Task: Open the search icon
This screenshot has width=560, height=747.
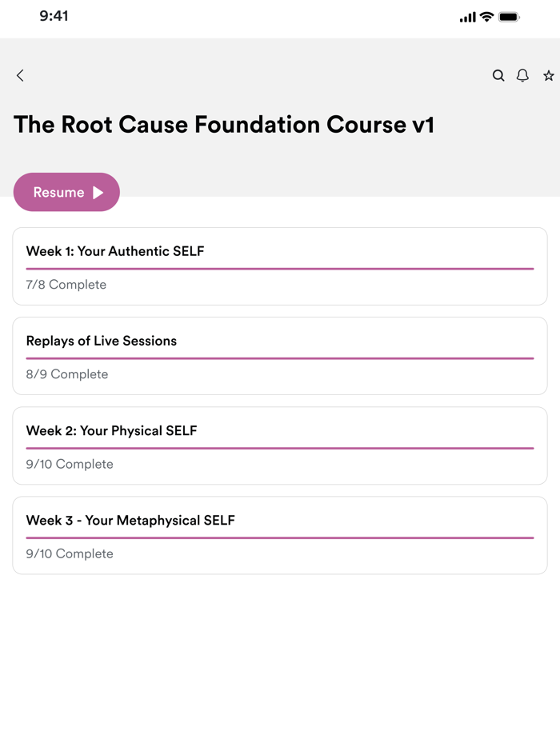Action: point(498,75)
